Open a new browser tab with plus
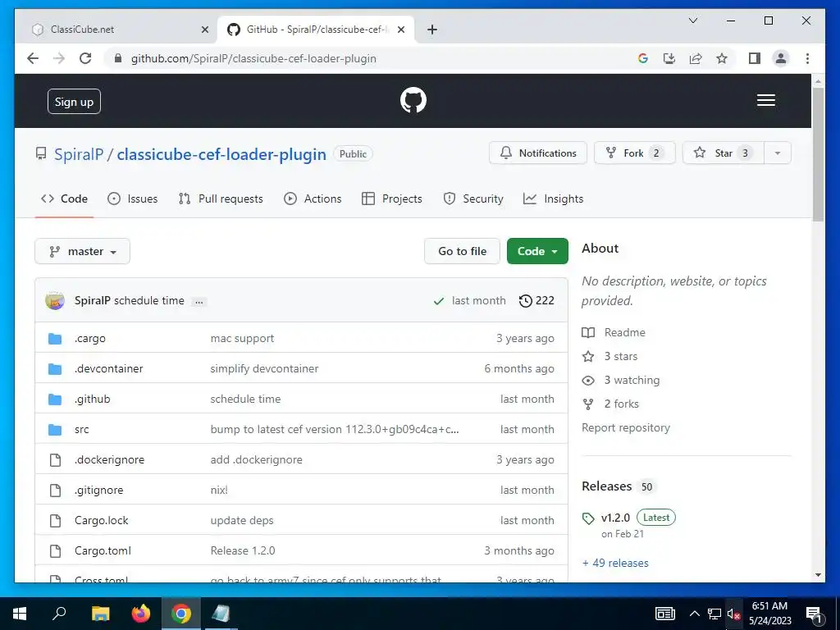This screenshot has width=840, height=630. (432, 30)
